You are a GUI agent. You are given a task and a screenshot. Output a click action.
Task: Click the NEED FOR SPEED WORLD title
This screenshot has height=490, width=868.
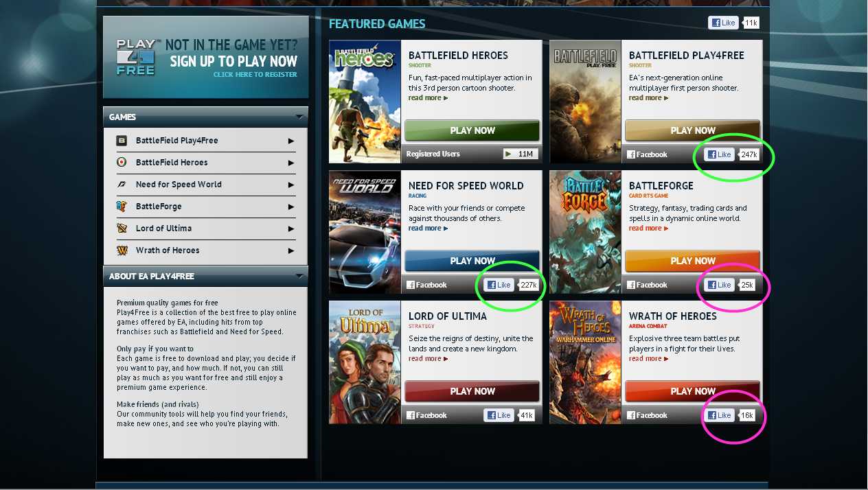(x=466, y=186)
